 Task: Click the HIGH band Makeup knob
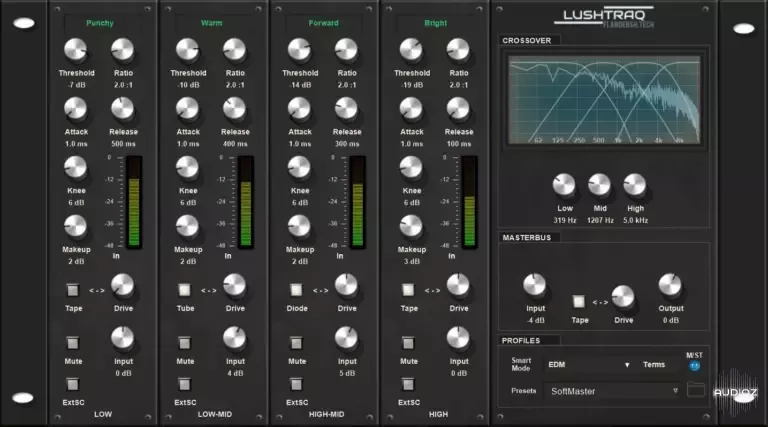[x=410, y=227]
